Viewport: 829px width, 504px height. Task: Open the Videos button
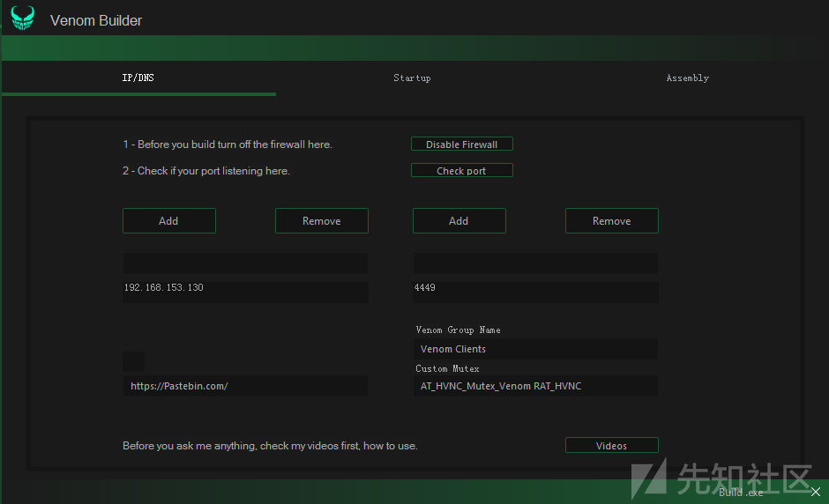tap(612, 445)
